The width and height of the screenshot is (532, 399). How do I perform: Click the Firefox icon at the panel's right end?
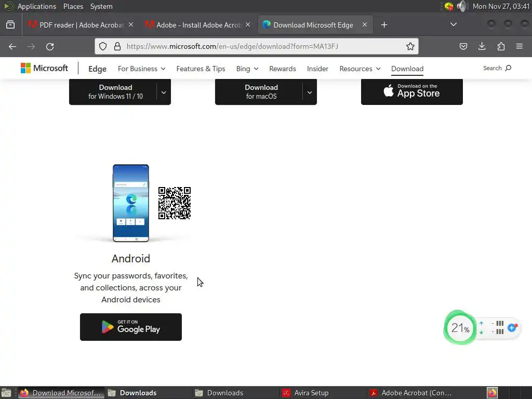click(492, 393)
